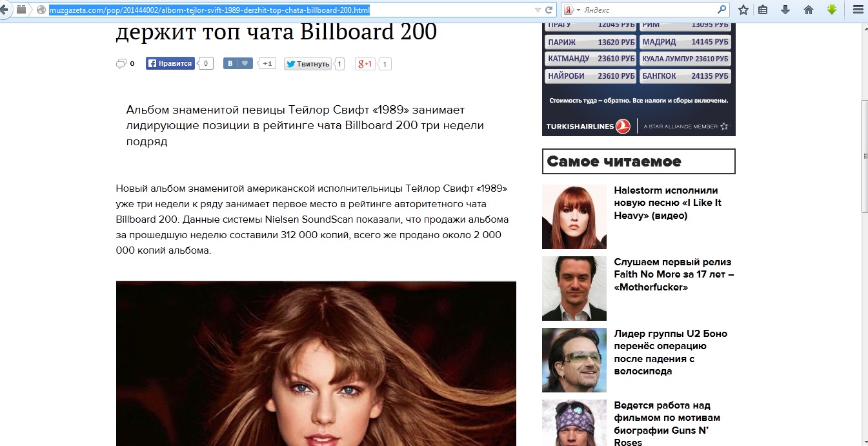Click the НАЙРОБИ 23610 РУБ fare tile

click(590, 76)
